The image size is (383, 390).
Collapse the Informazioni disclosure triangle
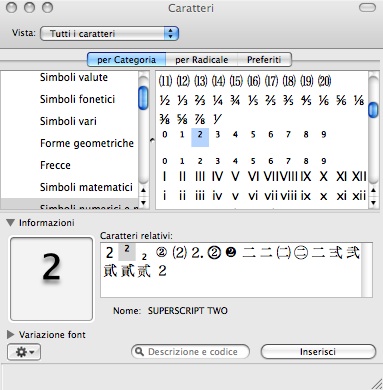(11, 222)
